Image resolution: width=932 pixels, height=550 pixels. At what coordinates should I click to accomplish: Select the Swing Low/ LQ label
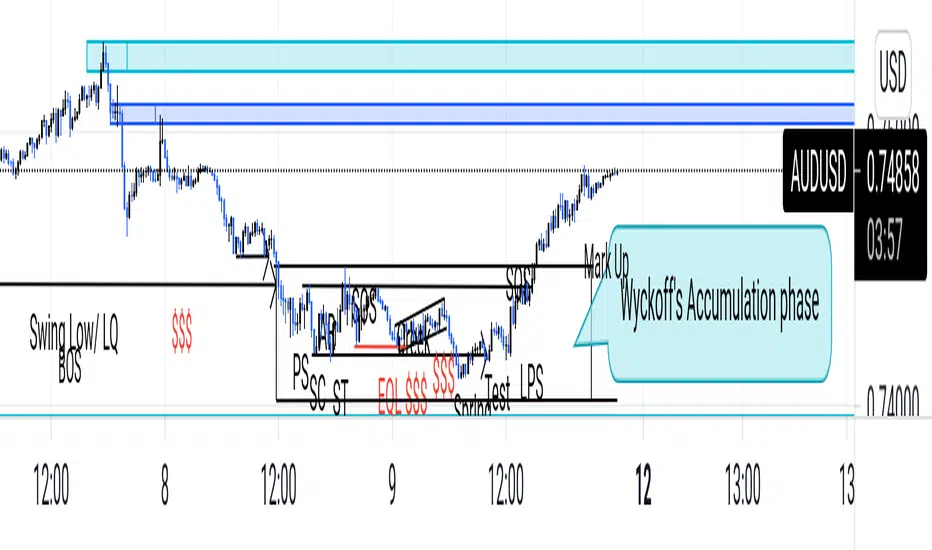tap(74, 334)
